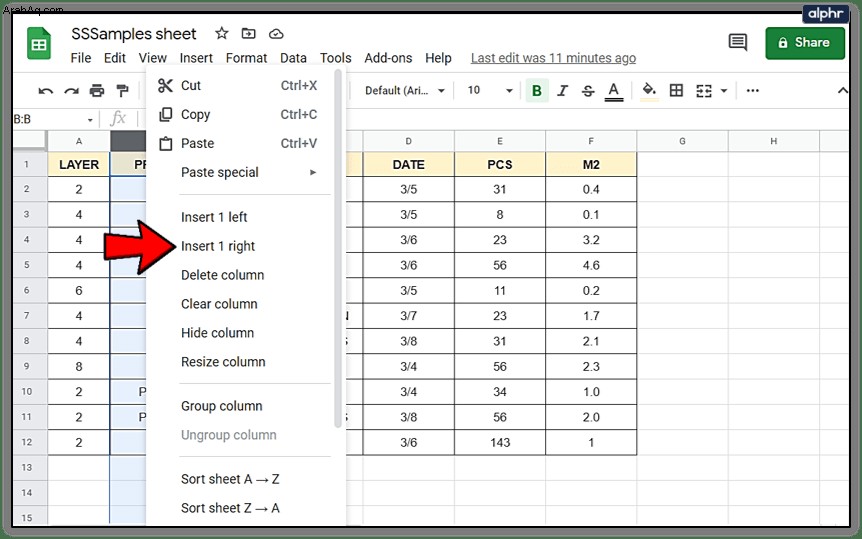This screenshot has width=862, height=539.
Task: Click the Share button
Action: point(804,42)
